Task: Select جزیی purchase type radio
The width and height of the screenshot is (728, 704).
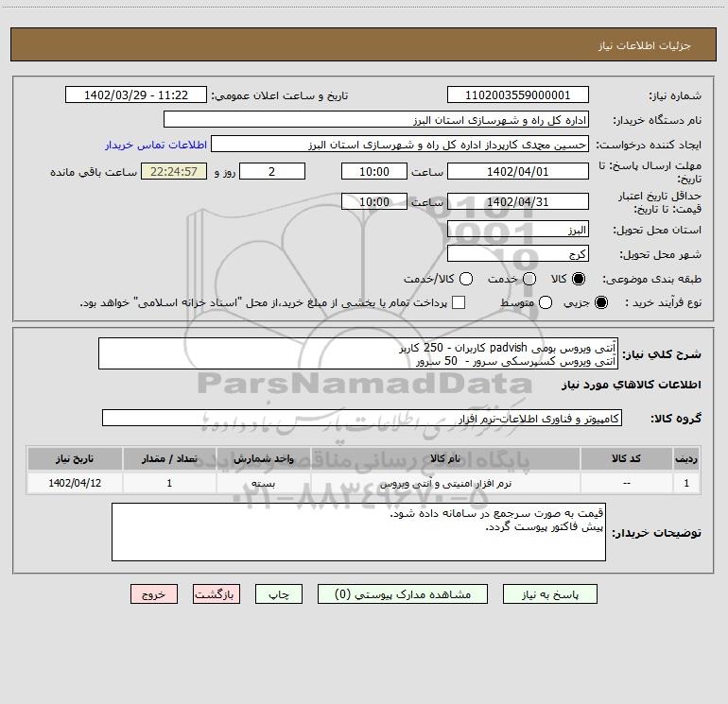Action: pos(601,302)
